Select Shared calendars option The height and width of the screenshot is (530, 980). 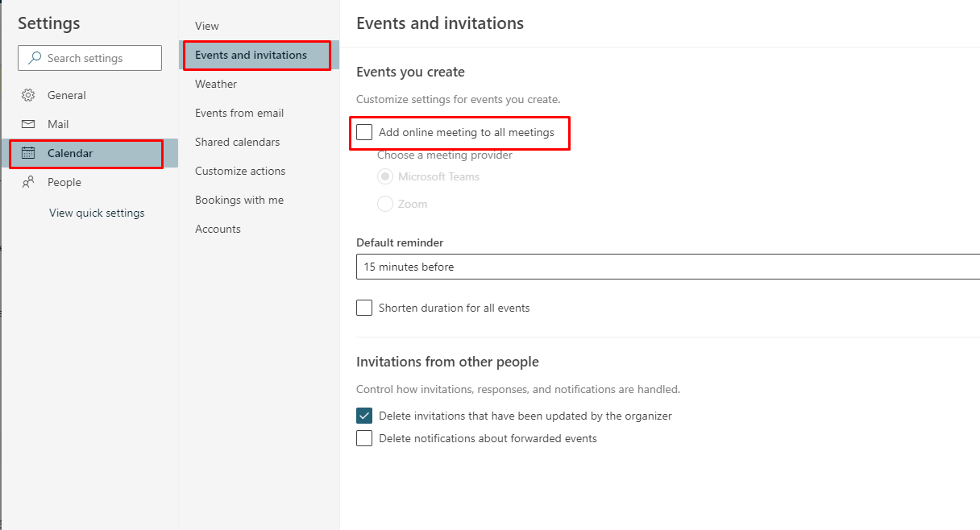238,142
